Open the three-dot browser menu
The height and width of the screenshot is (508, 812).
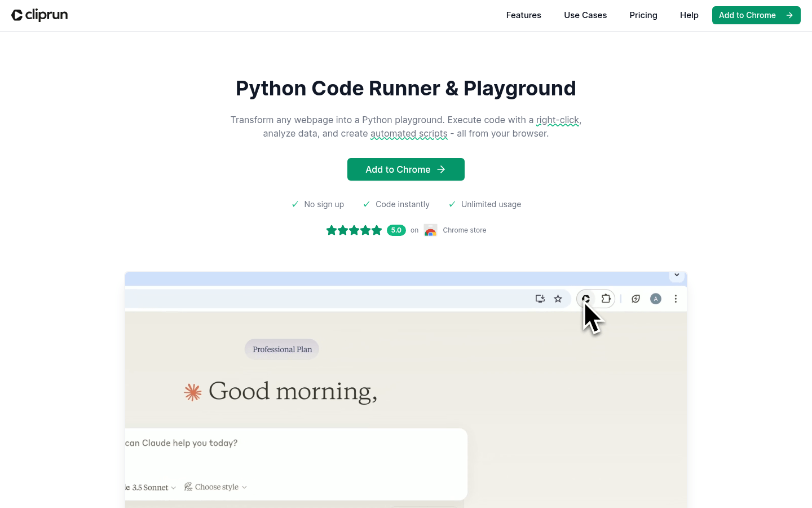click(676, 299)
